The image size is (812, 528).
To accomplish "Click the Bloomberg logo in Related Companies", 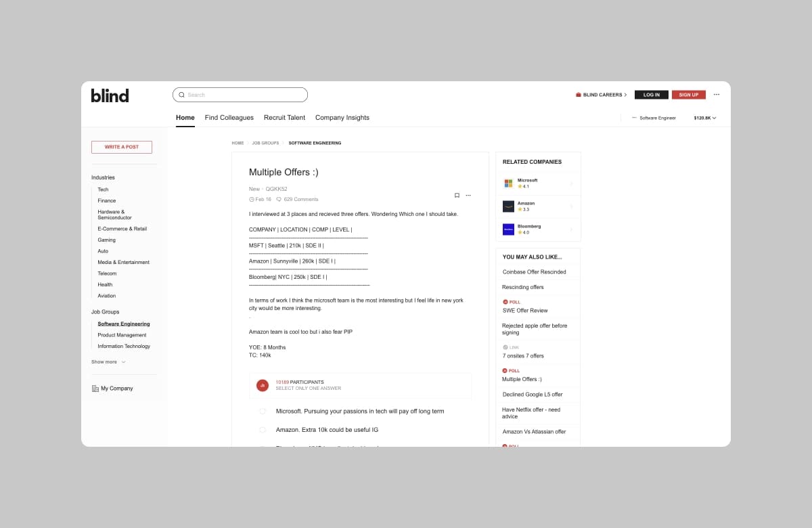I will point(508,229).
